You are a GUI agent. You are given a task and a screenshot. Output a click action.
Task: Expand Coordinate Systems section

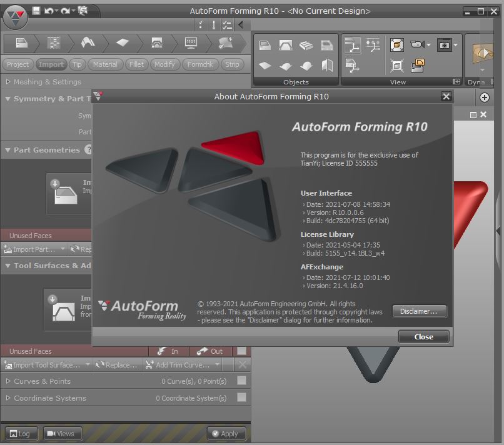[8, 397]
